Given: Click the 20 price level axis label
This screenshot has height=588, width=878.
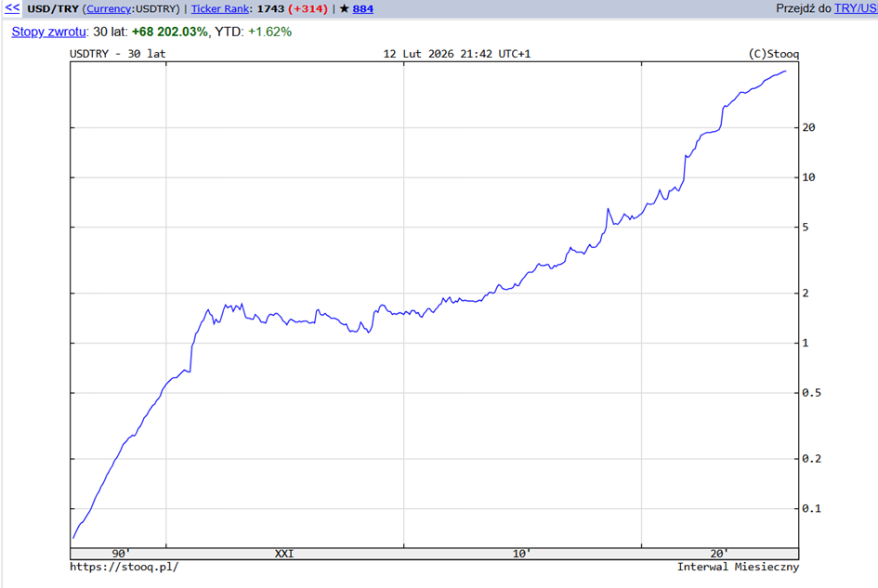Looking at the screenshot, I should tap(808, 127).
